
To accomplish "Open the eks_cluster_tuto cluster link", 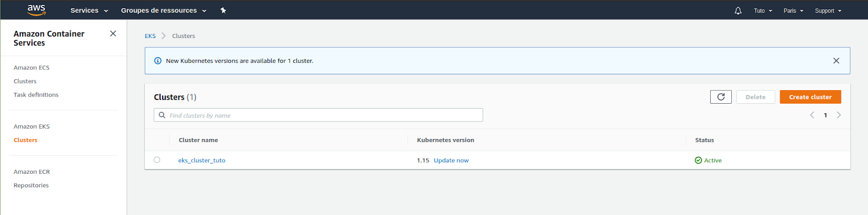I will click(202, 161).
